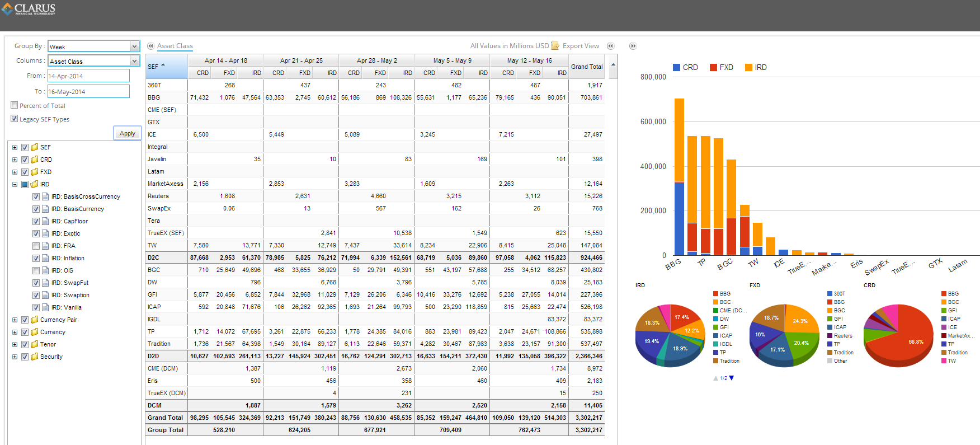Toggle the FXD series in chart legend
Image resolution: width=980 pixels, height=445 pixels.
click(x=722, y=67)
